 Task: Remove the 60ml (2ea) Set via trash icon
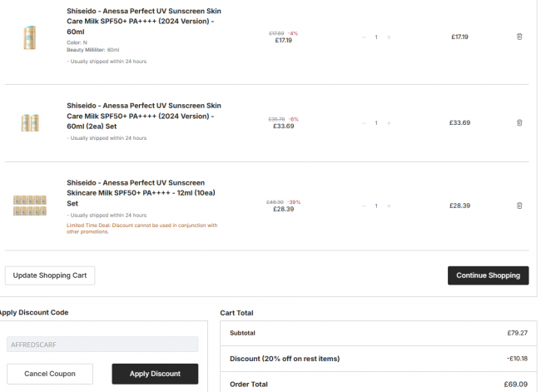point(519,122)
